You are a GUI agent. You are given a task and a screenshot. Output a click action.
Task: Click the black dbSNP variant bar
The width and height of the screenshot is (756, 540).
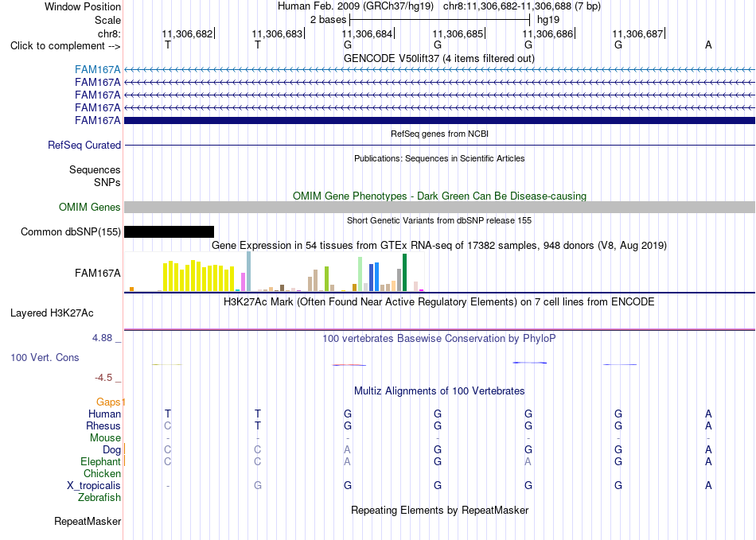pos(169,231)
